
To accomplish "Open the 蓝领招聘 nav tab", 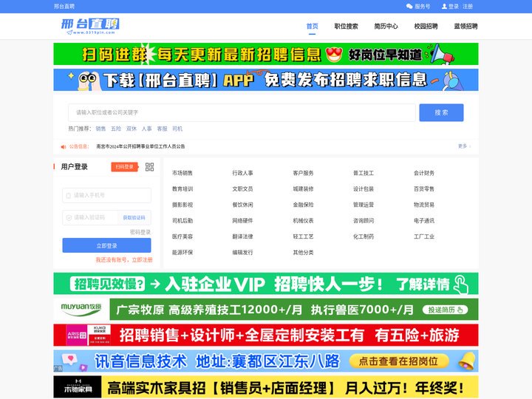I will [465, 26].
